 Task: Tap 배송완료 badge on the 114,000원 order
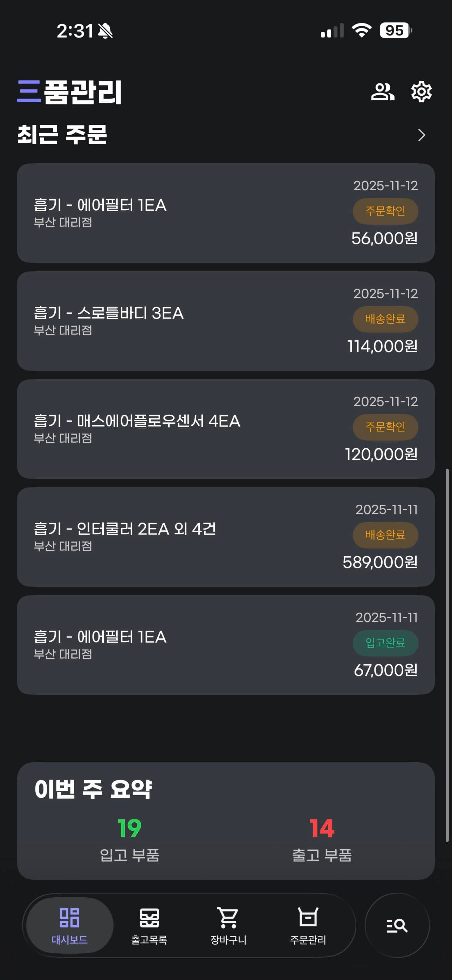385,319
